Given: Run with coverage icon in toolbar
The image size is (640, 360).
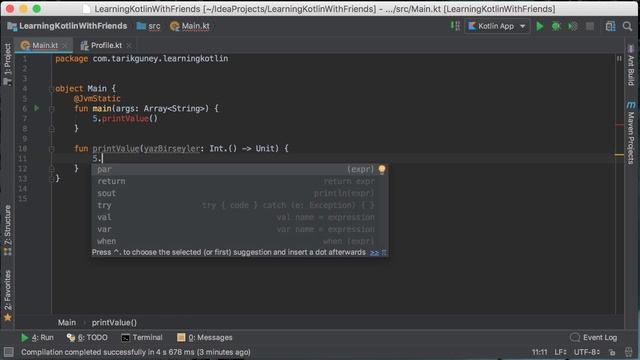Looking at the screenshot, I should (x=573, y=26).
